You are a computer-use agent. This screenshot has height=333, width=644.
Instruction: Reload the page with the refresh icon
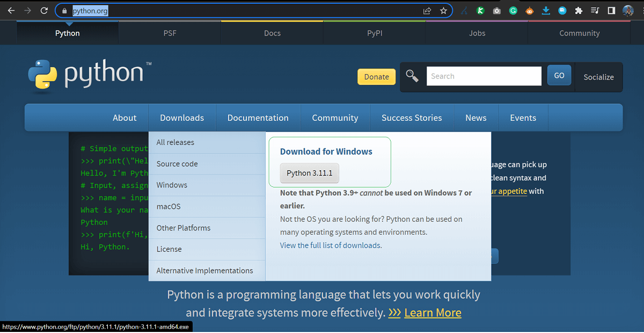point(45,10)
